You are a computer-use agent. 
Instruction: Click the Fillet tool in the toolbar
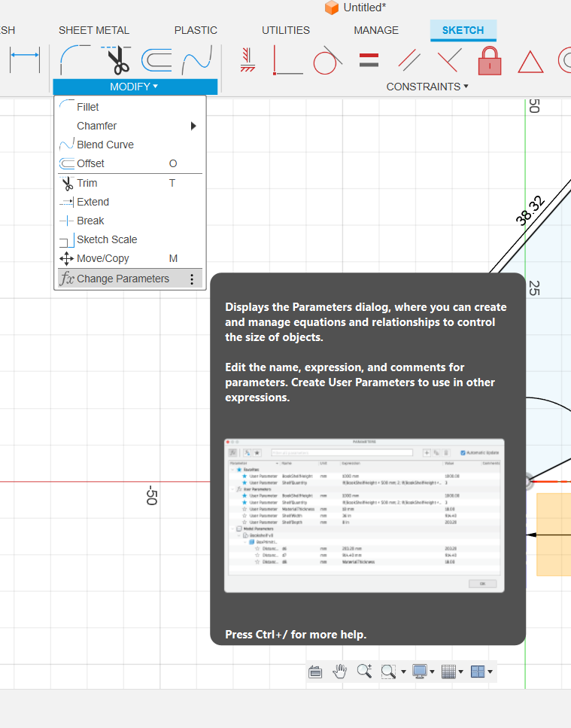pyautogui.click(x=74, y=59)
